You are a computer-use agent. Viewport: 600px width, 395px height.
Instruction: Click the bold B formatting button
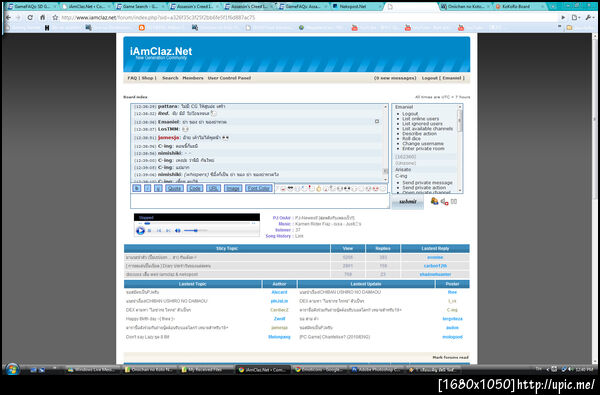tap(137, 188)
